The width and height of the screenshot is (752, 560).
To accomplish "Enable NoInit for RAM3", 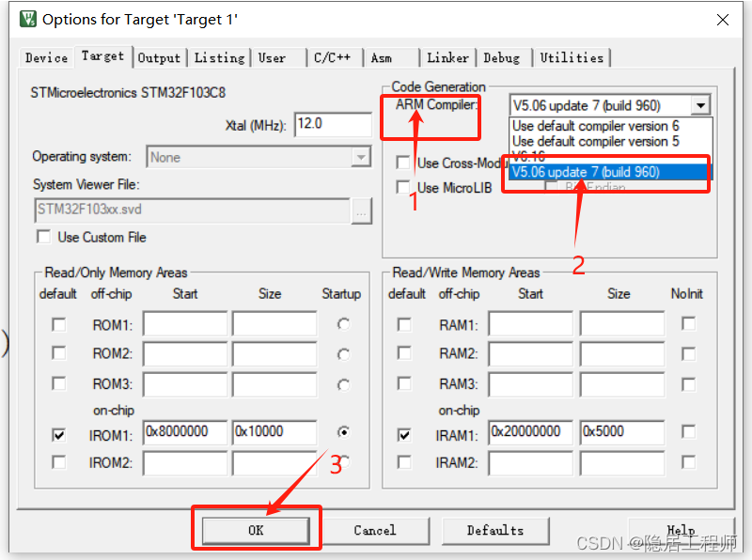I will coord(689,384).
